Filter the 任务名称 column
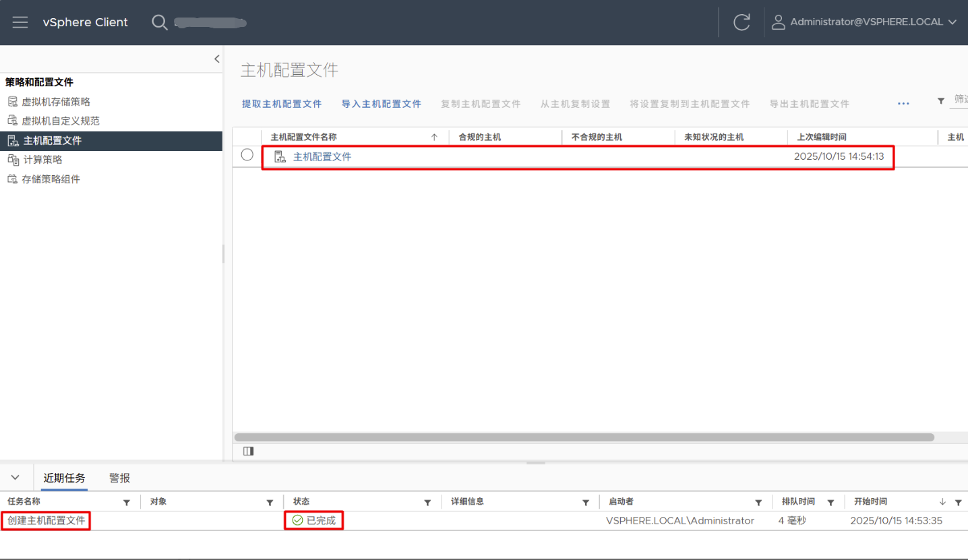 coord(127,503)
